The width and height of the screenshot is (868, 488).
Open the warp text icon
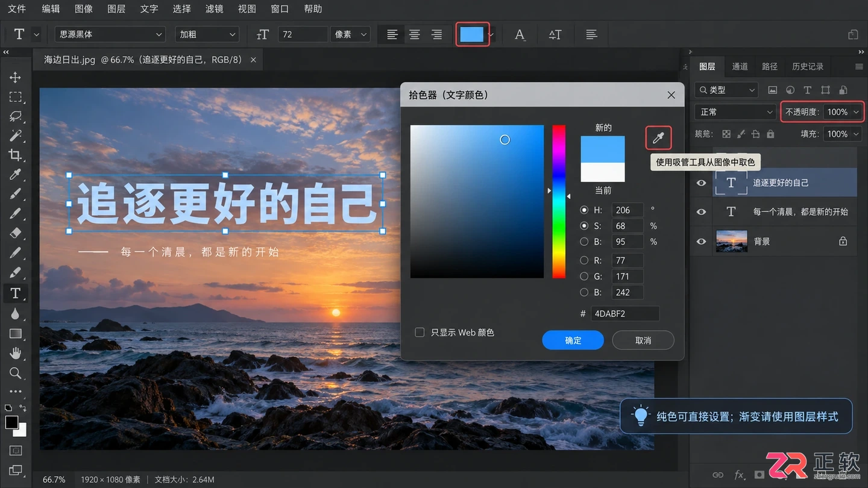point(555,35)
